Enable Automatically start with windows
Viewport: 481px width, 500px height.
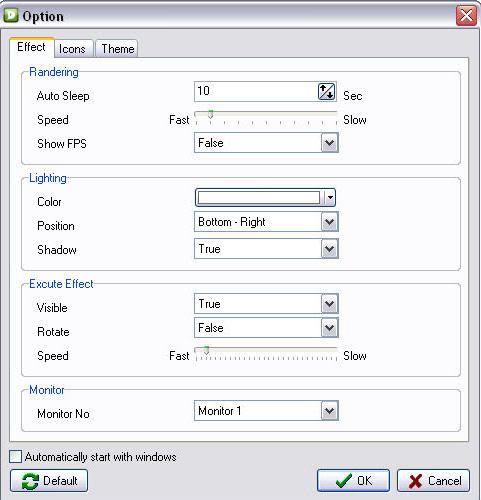(16, 456)
